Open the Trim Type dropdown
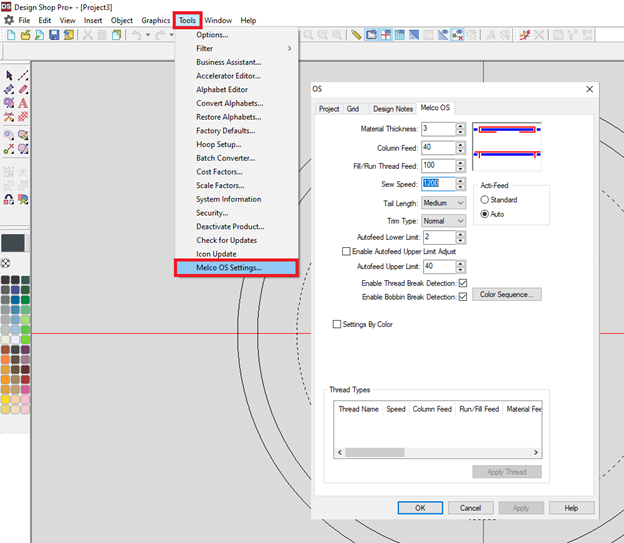The image size is (624, 543). [444, 220]
